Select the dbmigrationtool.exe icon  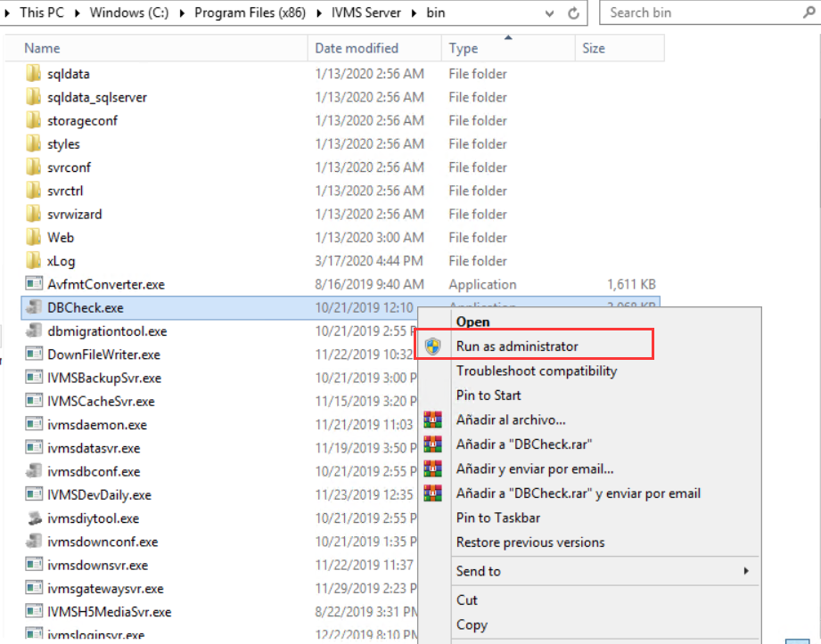pos(34,330)
